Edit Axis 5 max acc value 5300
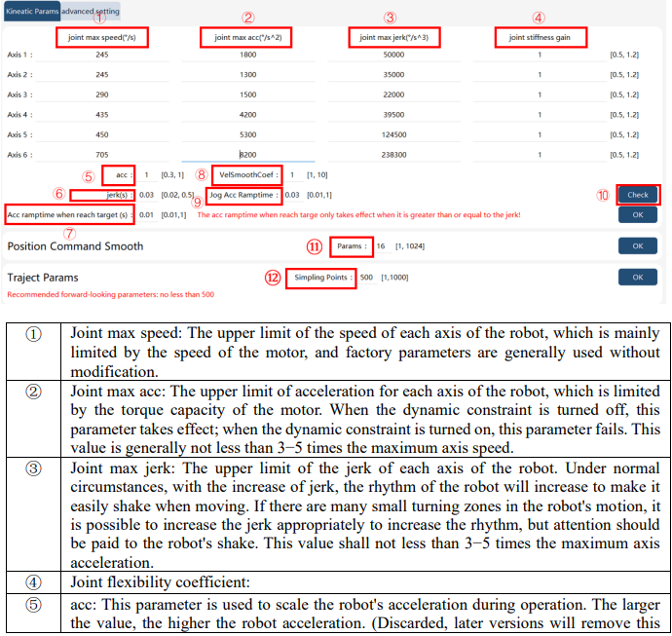Screen dimensions: 672x636 coord(248,134)
